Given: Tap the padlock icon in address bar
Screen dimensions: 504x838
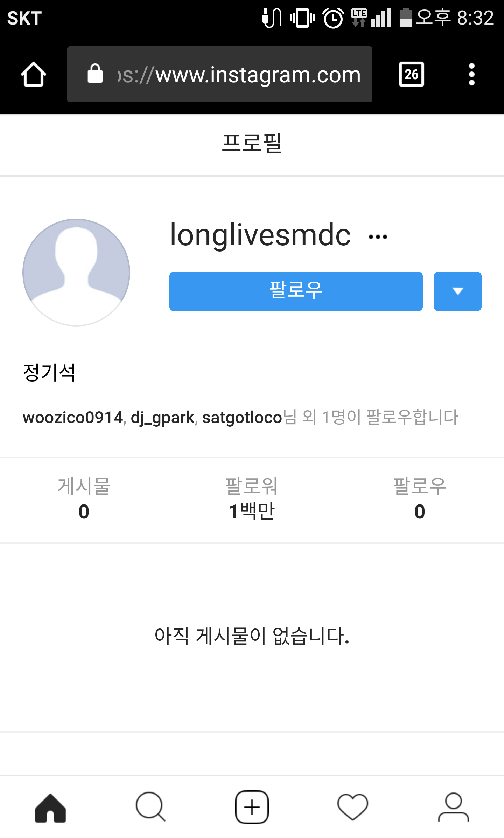Looking at the screenshot, I should pos(95,74).
